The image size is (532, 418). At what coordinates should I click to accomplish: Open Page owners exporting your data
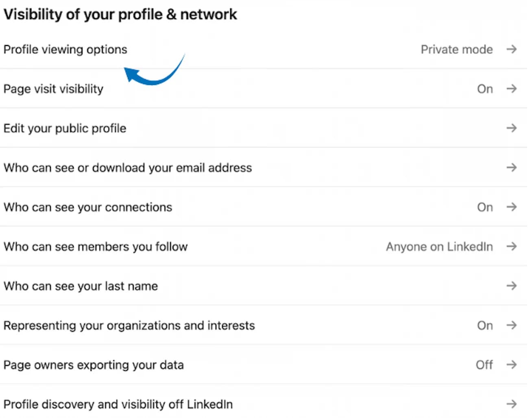tap(94, 365)
